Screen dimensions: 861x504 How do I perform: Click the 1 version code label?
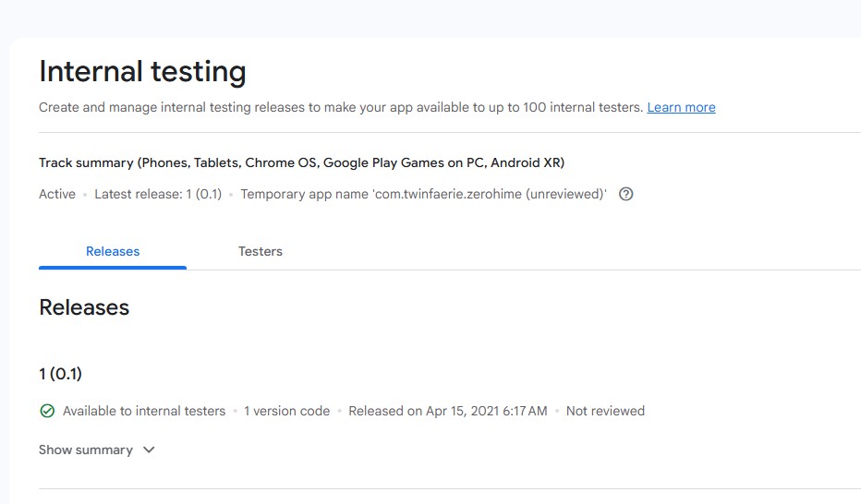[x=286, y=411]
